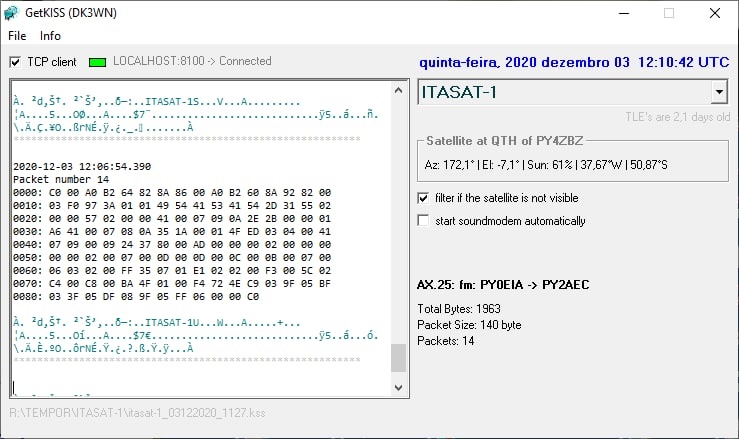Click hex row starting with 0070:
Screen dimensions: 739x439
(x=172, y=283)
